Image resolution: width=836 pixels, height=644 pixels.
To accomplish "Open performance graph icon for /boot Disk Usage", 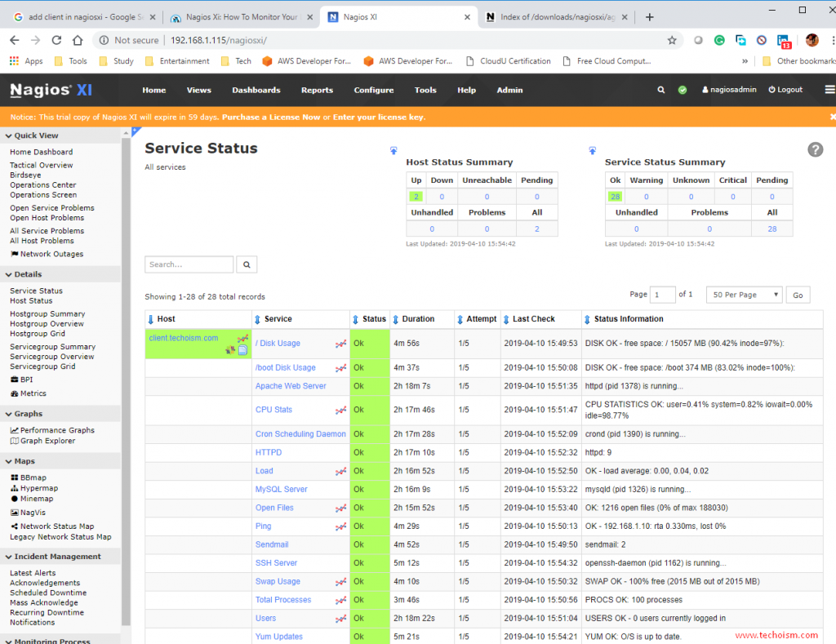I will [x=340, y=368].
